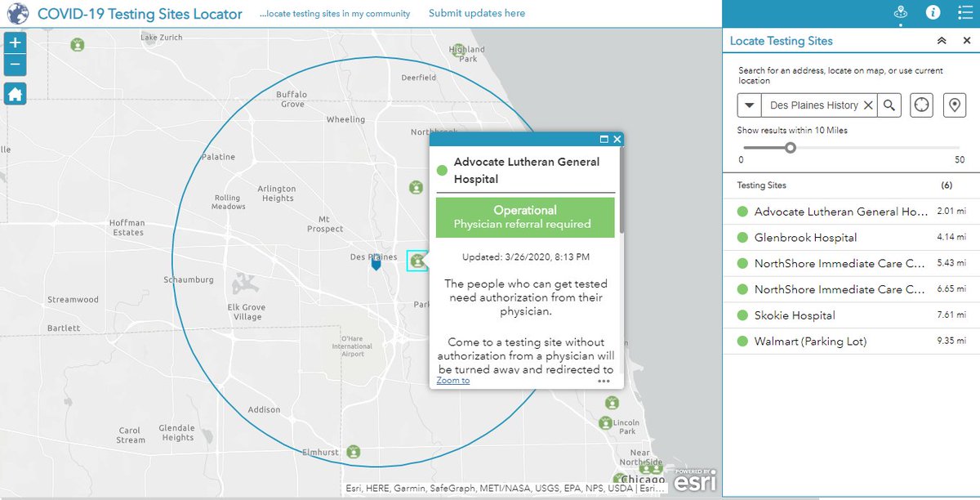Open the info panel icon

[933, 12]
